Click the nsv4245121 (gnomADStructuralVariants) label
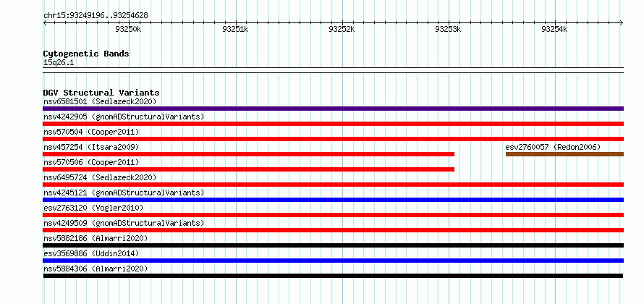644x304 pixels. pyautogui.click(x=124, y=193)
